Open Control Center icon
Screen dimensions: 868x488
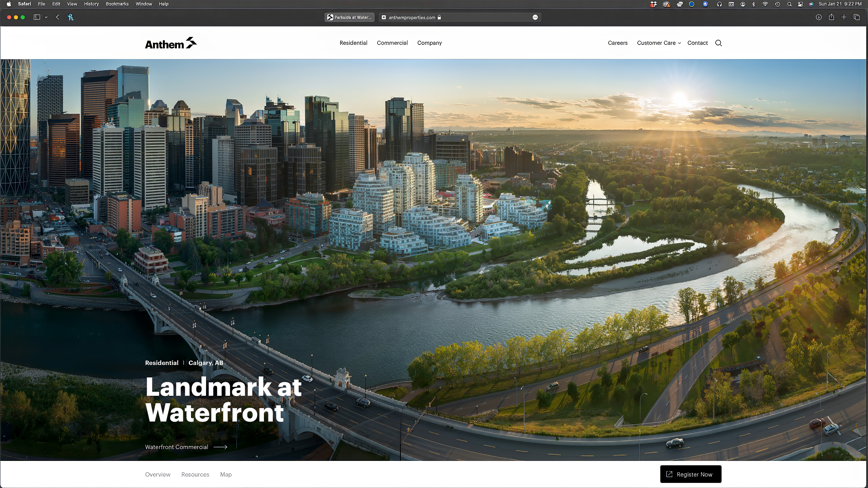800,4
